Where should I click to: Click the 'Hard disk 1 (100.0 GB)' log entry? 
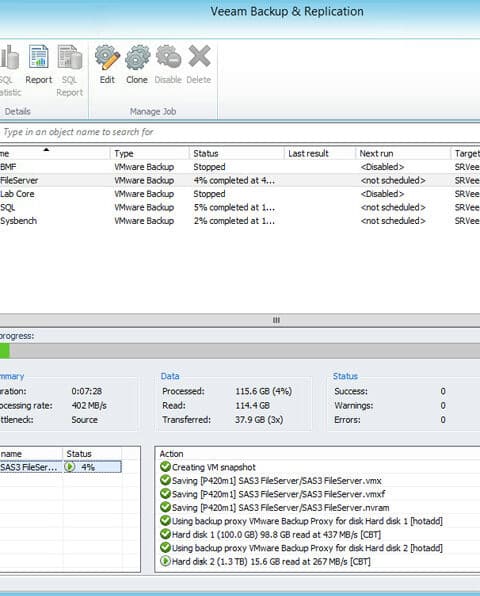point(276,534)
